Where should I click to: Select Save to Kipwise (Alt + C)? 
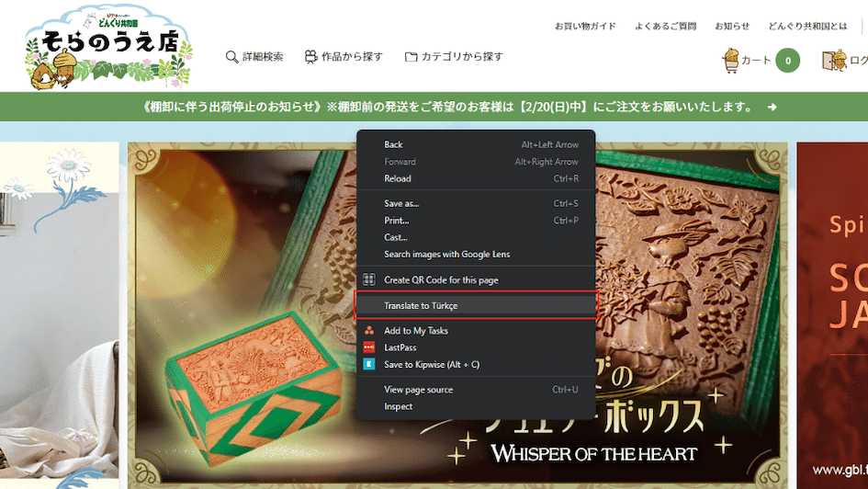click(x=476, y=364)
